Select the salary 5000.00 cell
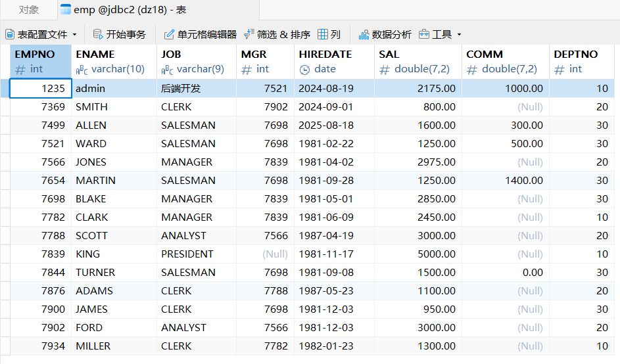Image resolution: width=620 pixels, height=364 pixels. 418,254
